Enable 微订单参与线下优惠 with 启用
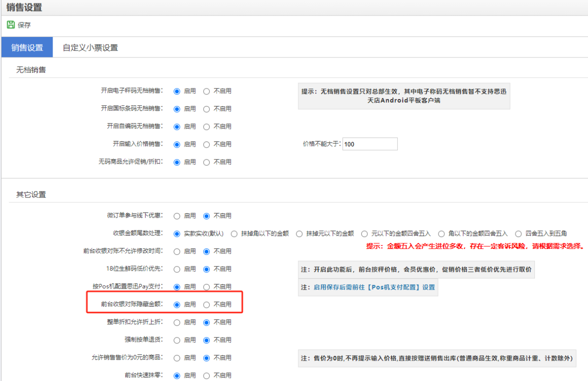Viewport: 588px width, 381px height. (177, 216)
